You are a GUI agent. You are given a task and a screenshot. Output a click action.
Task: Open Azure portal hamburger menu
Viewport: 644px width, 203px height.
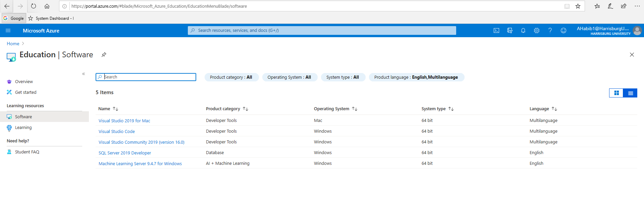coord(8,30)
